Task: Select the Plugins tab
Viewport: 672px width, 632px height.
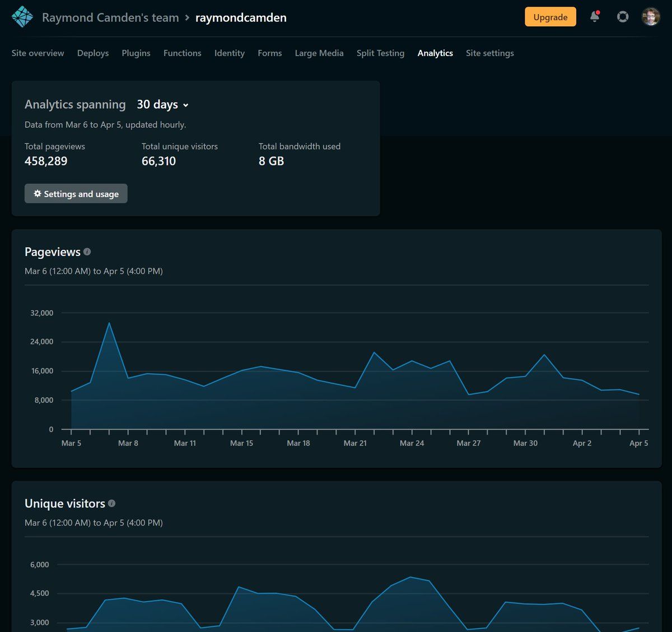Action: click(x=136, y=53)
